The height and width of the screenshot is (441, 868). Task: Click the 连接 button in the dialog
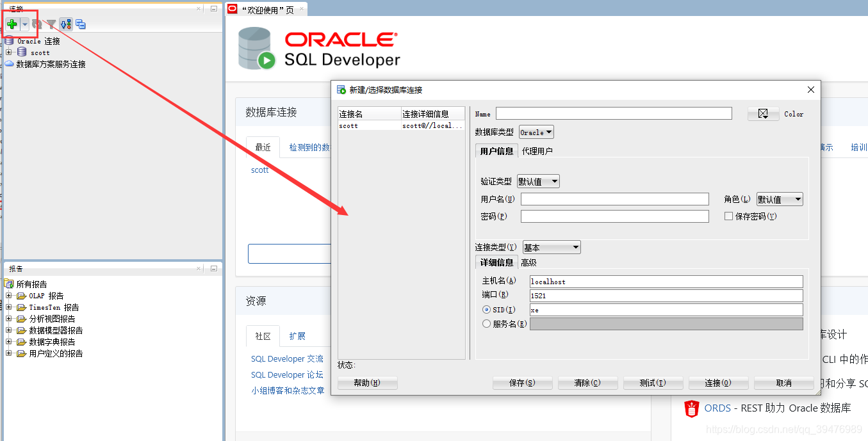click(718, 383)
